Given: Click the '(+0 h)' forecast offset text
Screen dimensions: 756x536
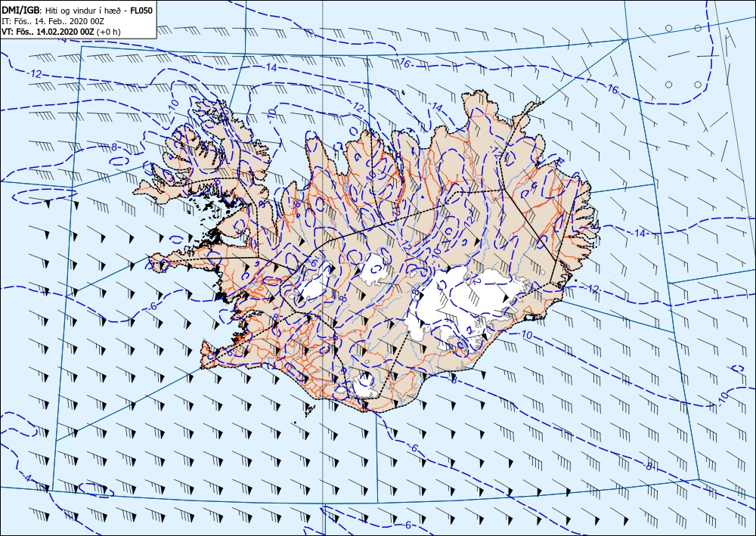Looking at the screenshot, I should (108, 32).
